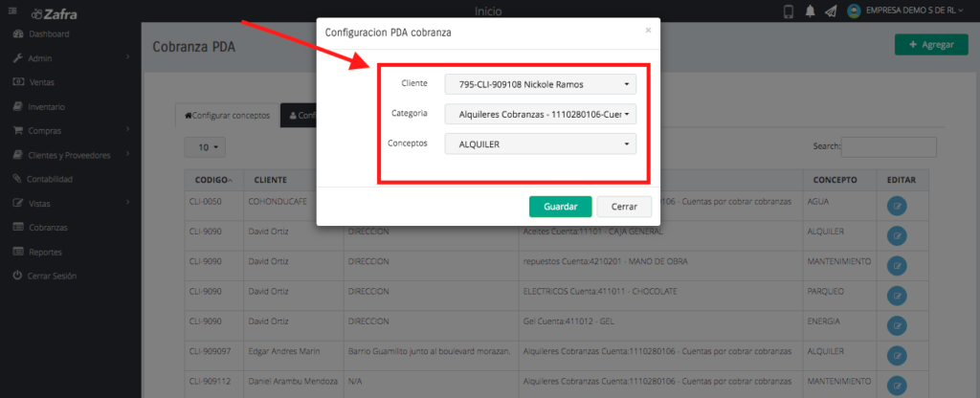Sort table by CODIGO column header

(213, 180)
